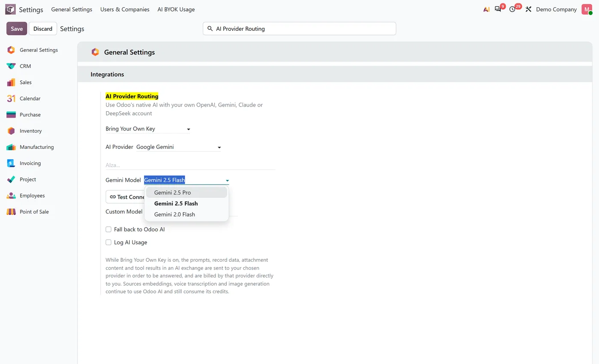Viewport: 599px width, 364px height.
Task: Click the Test Connection button
Action: coord(126,197)
